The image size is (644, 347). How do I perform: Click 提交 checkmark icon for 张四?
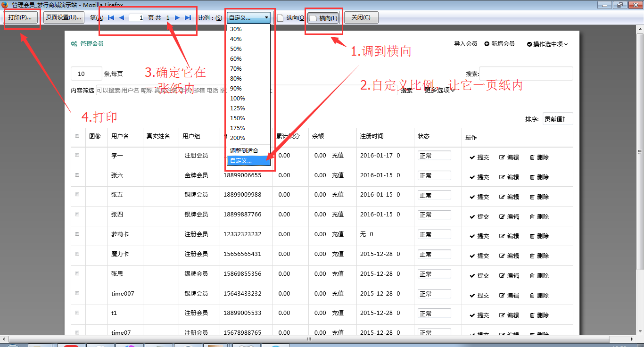click(x=472, y=217)
